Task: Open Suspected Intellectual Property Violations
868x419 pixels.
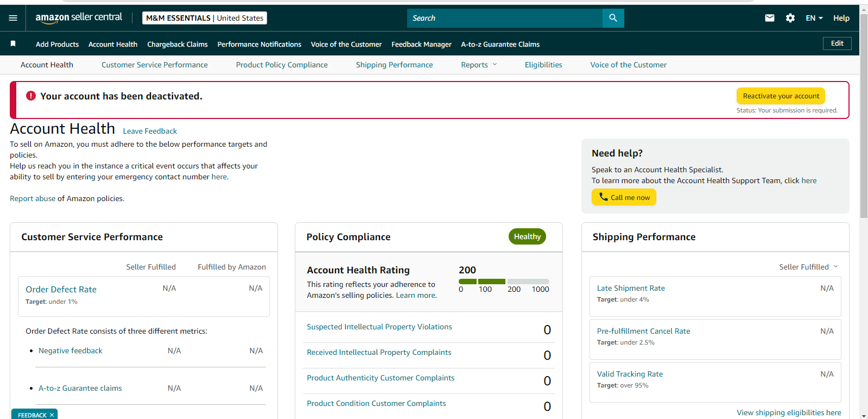Action: tap(379, 327)
